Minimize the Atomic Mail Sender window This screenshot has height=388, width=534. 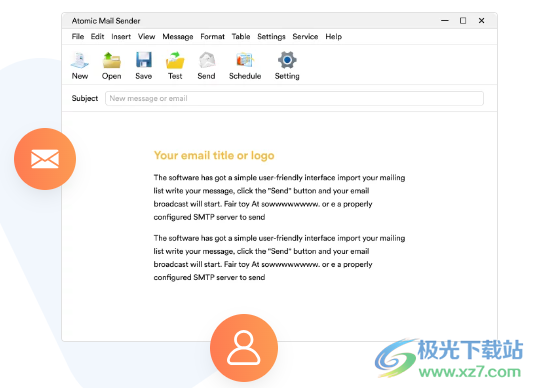pyautogui.click(x=445, y=20)
